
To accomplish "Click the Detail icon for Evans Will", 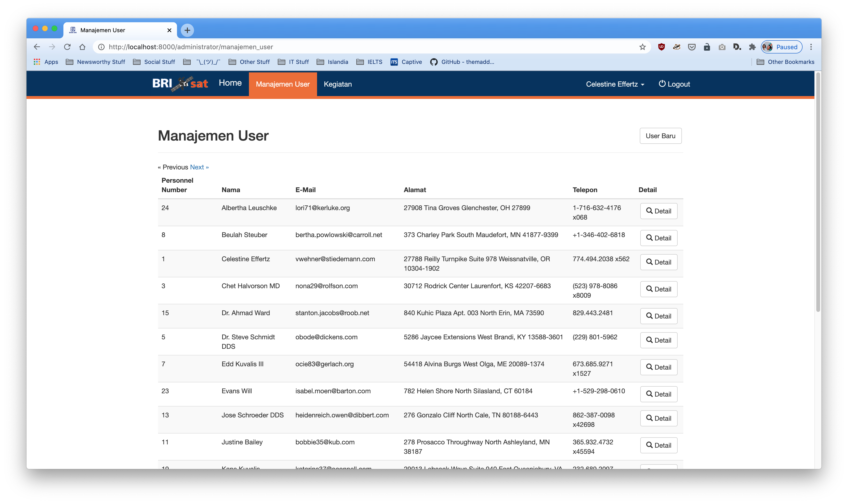I will point(658,393).
